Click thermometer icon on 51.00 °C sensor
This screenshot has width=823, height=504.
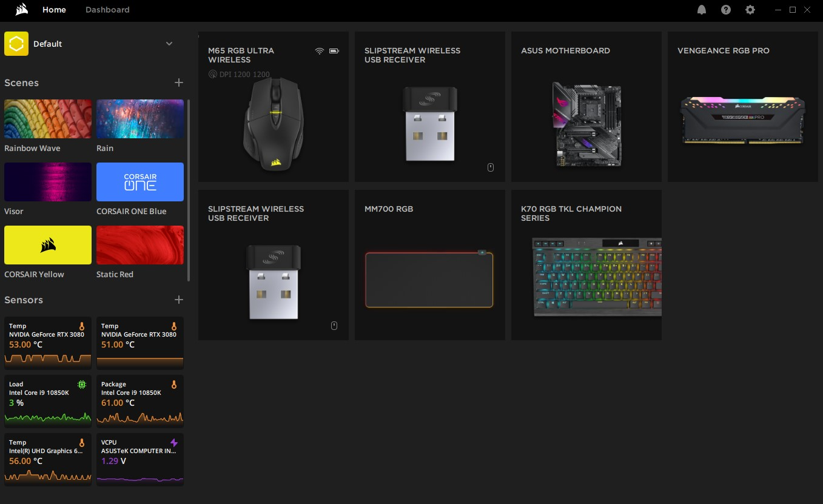(x=174, y=326)
